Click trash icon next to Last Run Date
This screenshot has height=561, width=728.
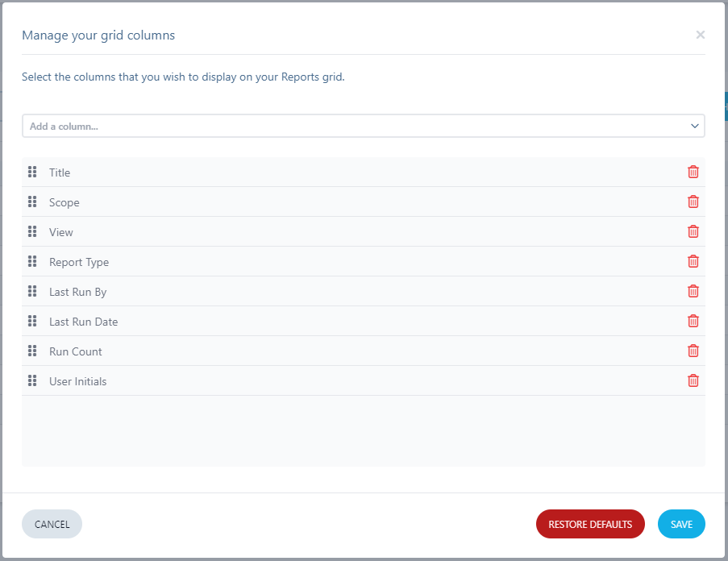[x=693, y=321]
